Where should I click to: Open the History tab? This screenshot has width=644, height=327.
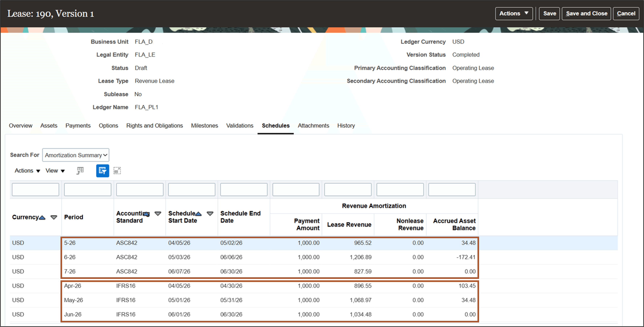pyautogui.click(x=346, y=125)
